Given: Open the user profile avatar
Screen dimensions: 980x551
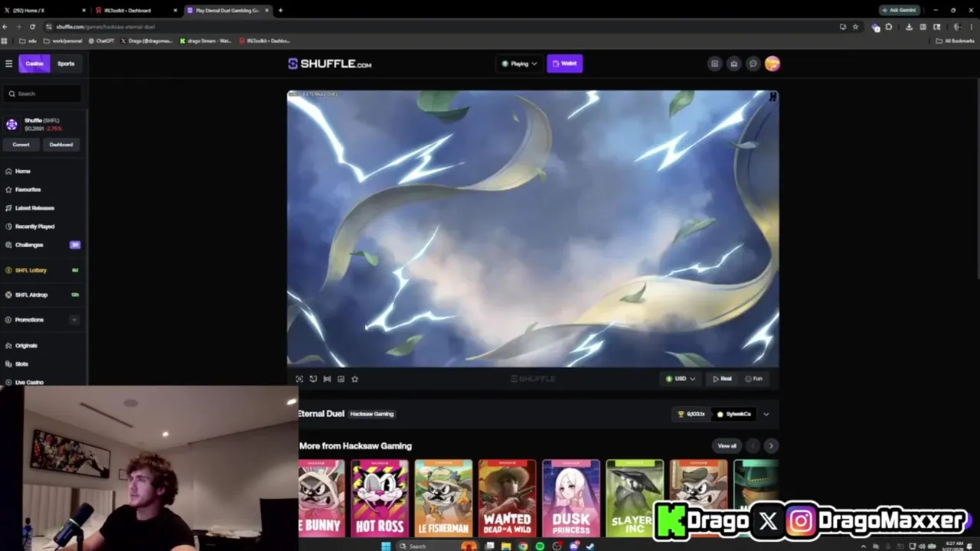Looking at the screenshot, I should point(772,64).
